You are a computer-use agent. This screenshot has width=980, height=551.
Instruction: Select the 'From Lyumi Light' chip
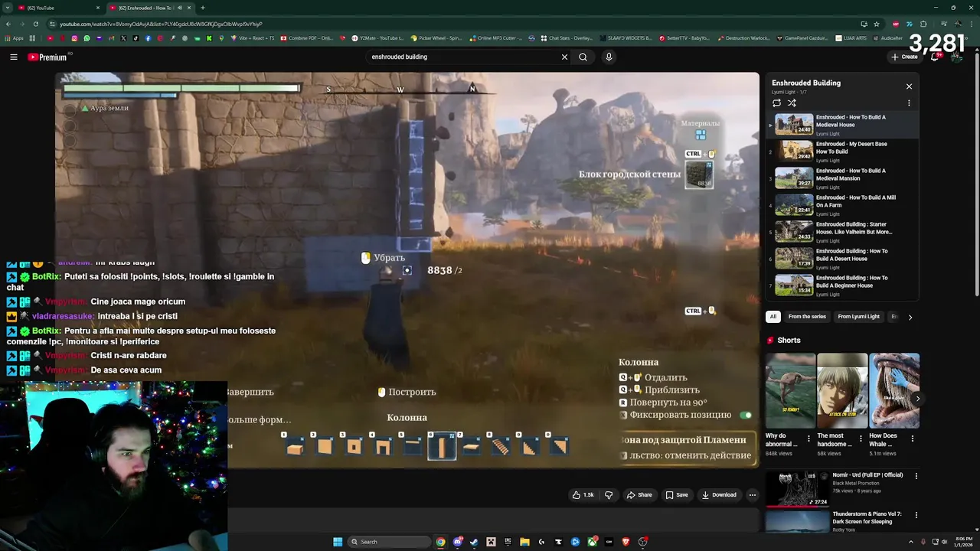point(858,317)
